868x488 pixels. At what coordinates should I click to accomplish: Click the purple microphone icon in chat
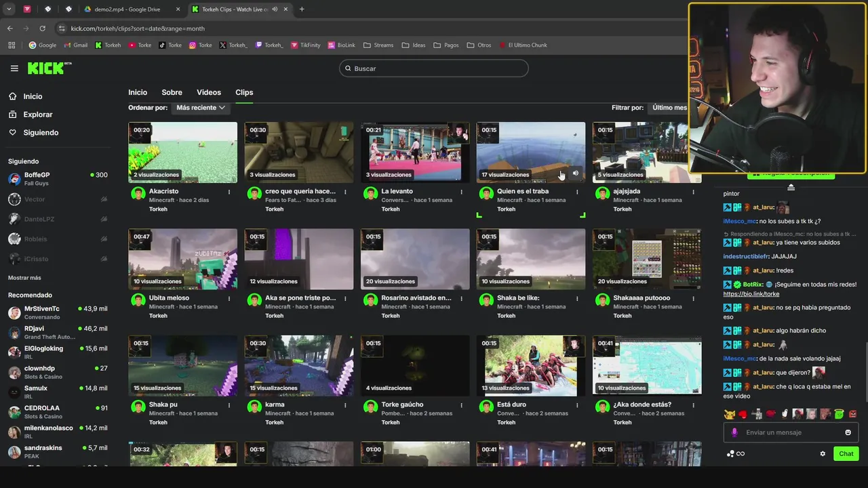pos(734,432)
